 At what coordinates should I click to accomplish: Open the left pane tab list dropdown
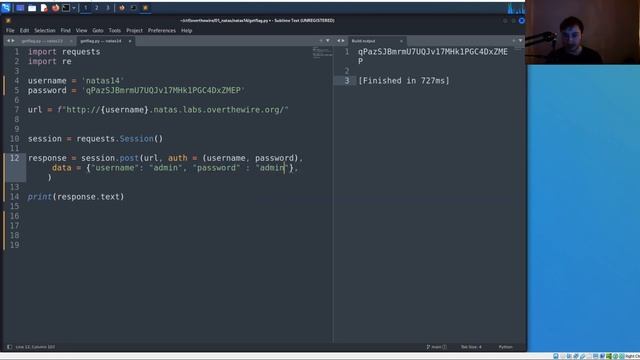tap(328, 41)
